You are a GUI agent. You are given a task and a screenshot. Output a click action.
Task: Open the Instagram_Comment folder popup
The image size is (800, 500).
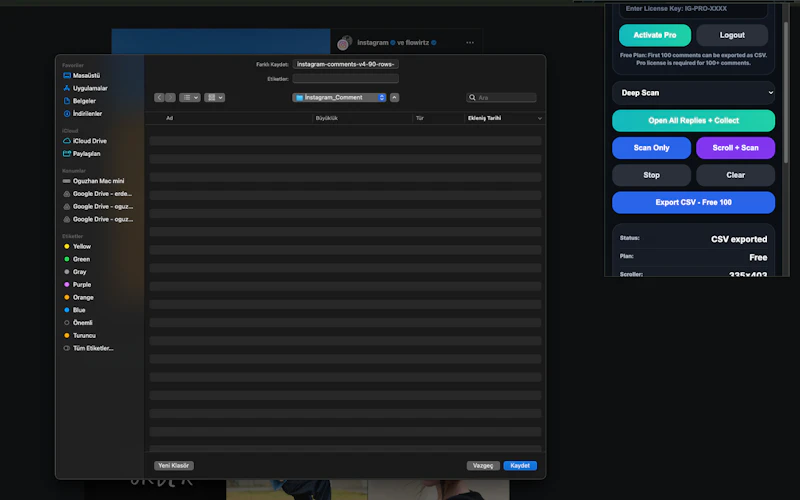(339, 97)
